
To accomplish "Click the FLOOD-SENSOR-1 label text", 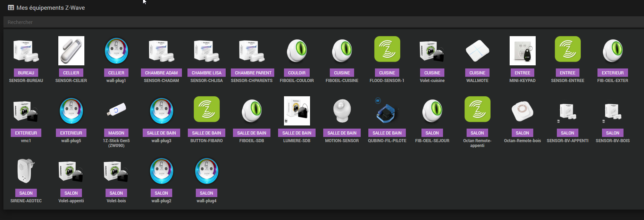I will click(x=387, y=81).
